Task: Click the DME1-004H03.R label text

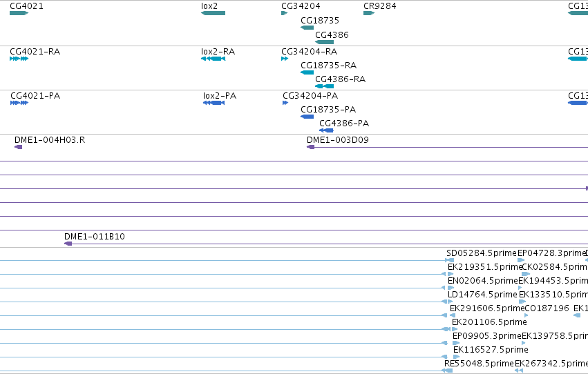Action: coord(50,139)
